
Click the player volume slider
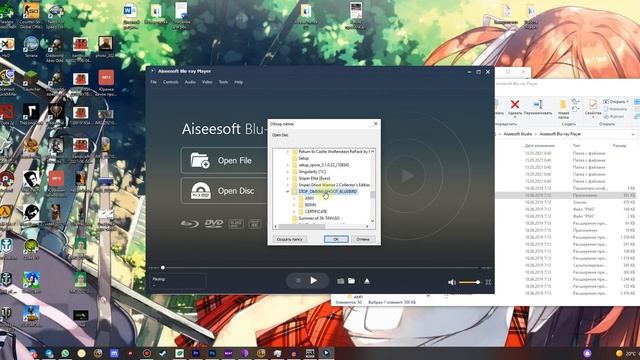(x=469, y=282)
